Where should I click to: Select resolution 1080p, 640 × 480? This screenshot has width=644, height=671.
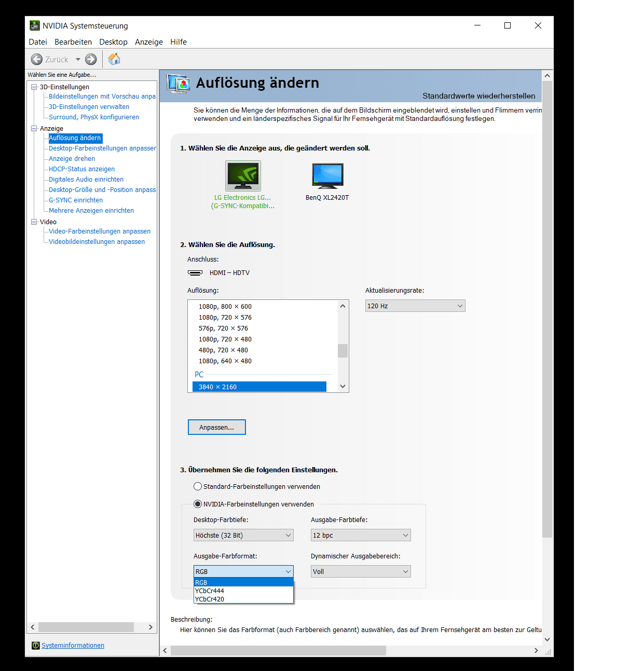coord(225,361)
